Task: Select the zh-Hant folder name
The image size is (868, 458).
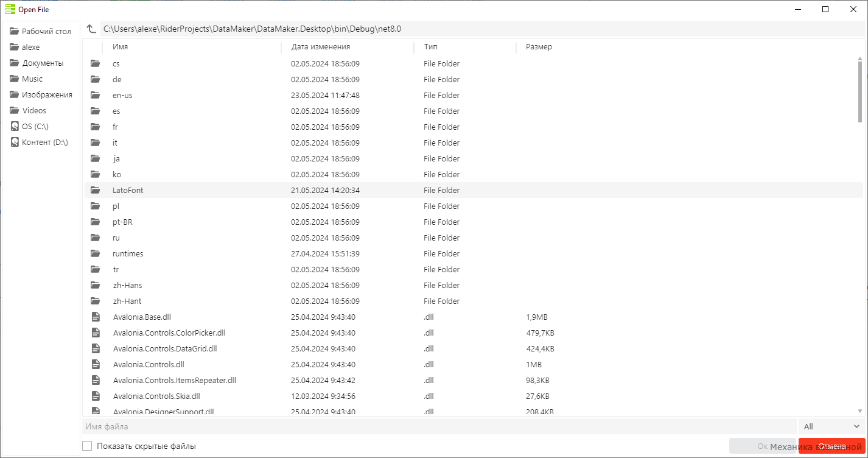Action: (127, 301)
